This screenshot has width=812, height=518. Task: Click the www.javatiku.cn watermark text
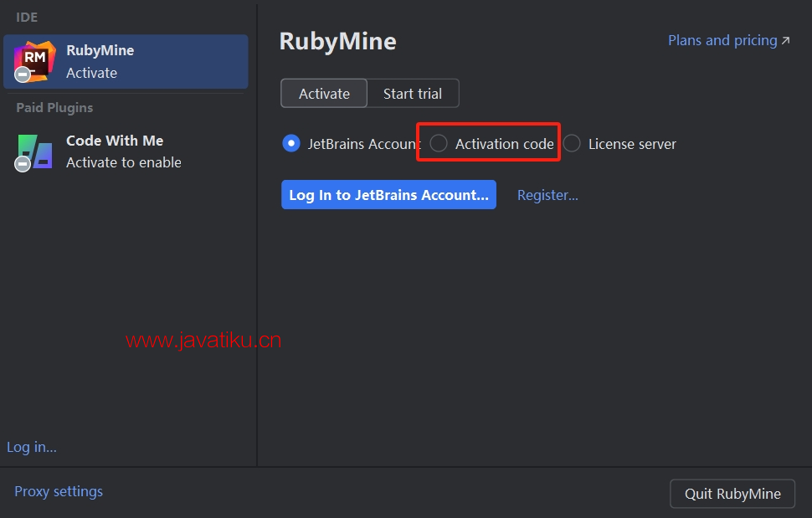203,341
